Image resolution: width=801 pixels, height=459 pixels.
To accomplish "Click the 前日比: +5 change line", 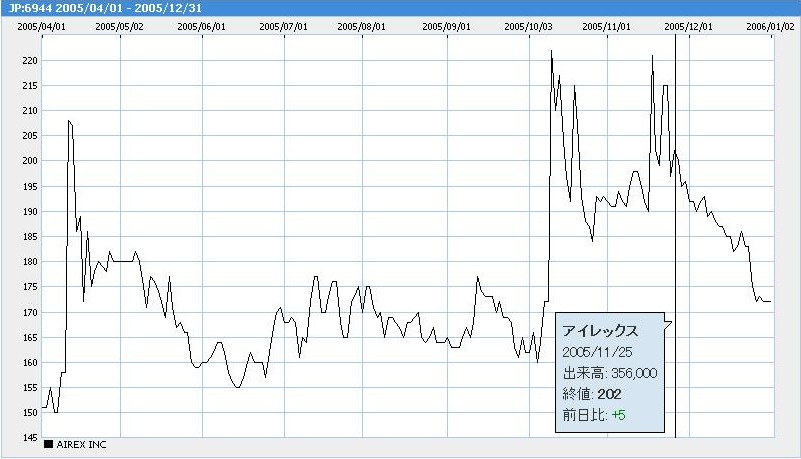I will coord(594,415).
